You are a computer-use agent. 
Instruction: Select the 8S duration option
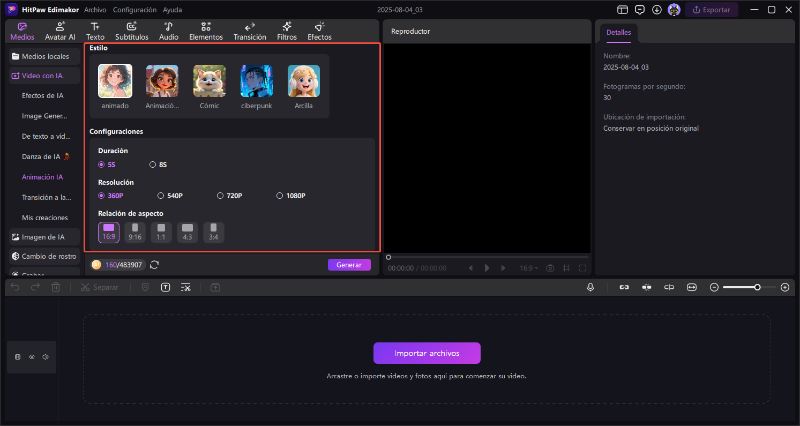158,165
